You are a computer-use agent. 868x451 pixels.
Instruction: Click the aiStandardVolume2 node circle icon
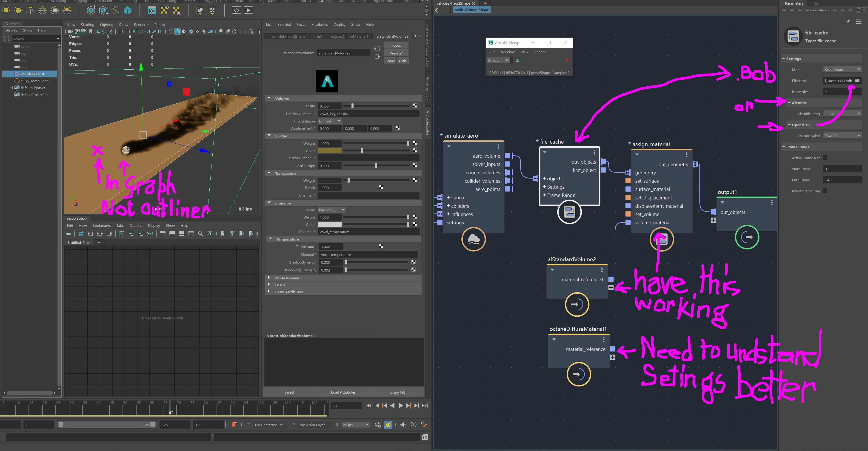tap(577, 304)
